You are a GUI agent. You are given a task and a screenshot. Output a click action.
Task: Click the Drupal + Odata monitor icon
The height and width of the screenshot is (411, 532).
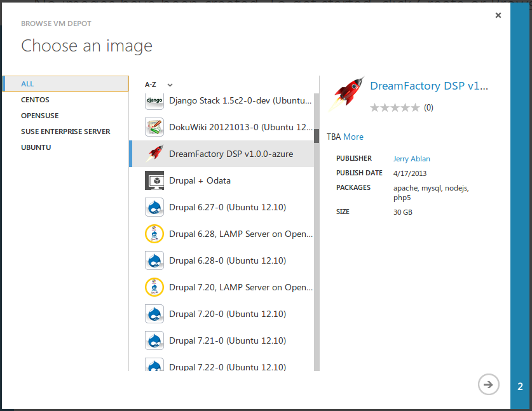(154, 180)
